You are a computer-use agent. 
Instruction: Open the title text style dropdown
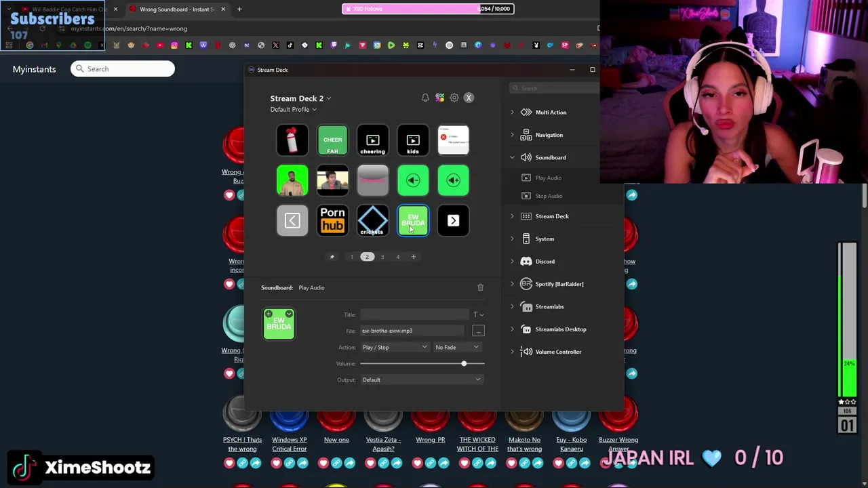point(478,314)
